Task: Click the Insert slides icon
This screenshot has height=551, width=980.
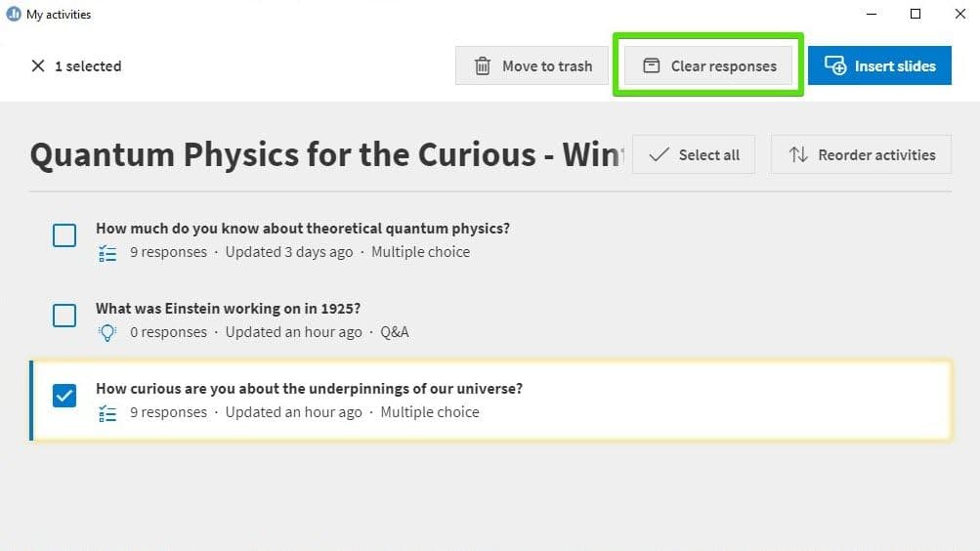Action: pyautogui.click(x=835, y=66)
